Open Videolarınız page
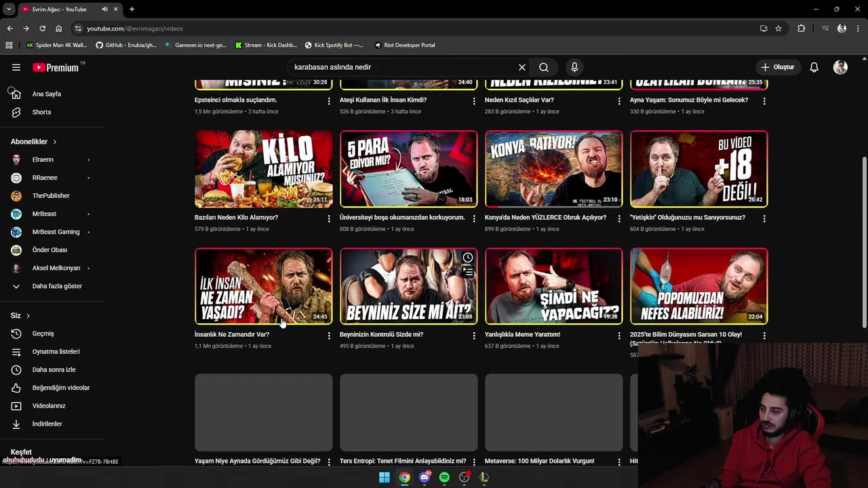Image resolution: width=868 pixels, height=488 pixels. (x=49, y=406)
